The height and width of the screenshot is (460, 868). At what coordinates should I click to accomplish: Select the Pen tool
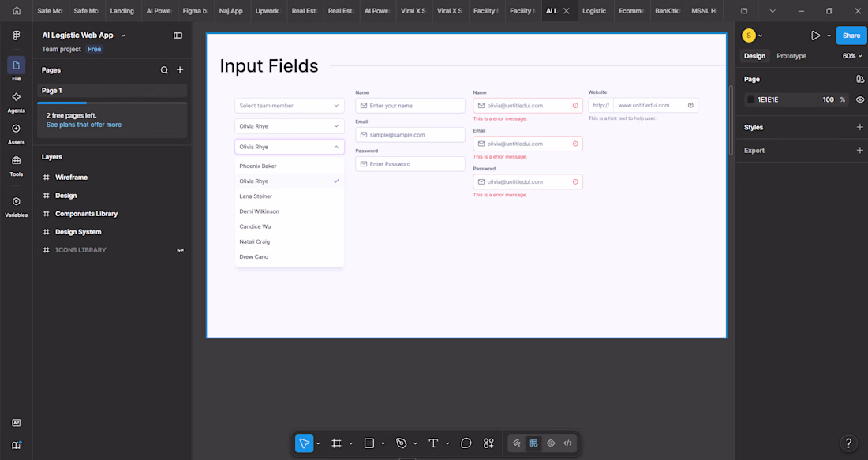(401, 443)
